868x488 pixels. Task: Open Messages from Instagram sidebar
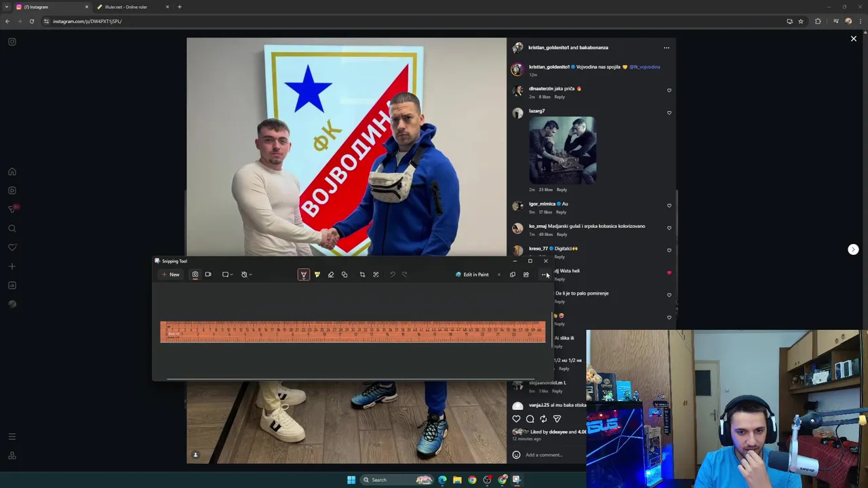pyautogui.click(x=12, y=209)
